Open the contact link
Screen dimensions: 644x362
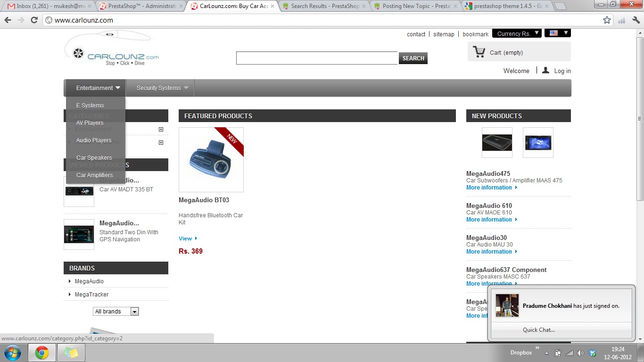[416, 34]
